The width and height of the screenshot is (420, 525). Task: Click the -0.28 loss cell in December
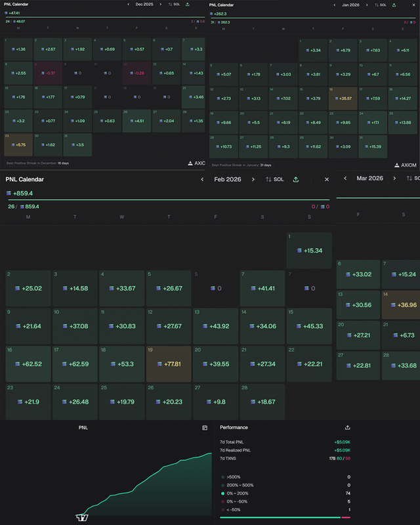(x=136, y=73)
